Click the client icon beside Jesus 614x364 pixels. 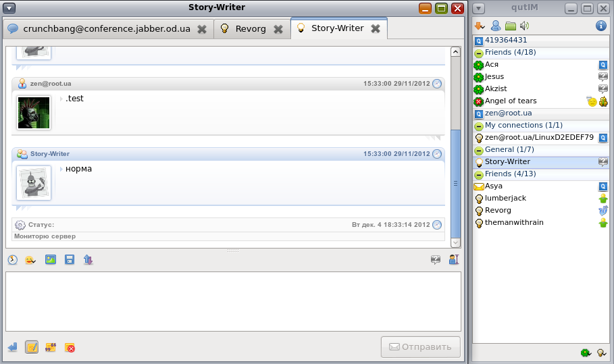click(x=603, y=77)
